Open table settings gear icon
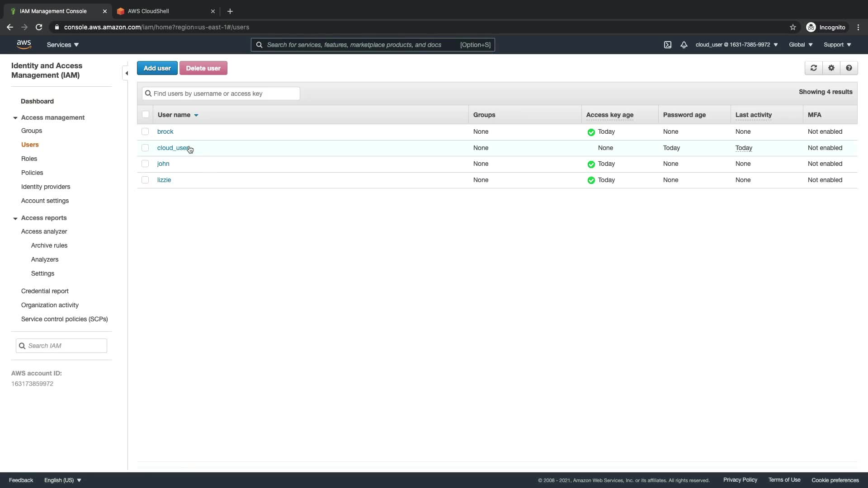The image size is (868, 488). point(831,68)
